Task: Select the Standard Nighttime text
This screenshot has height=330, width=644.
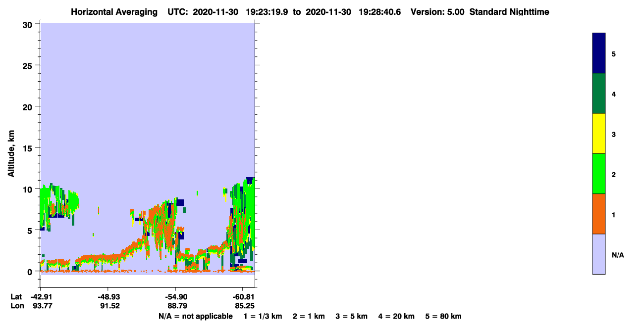Action: click(509, 12)
